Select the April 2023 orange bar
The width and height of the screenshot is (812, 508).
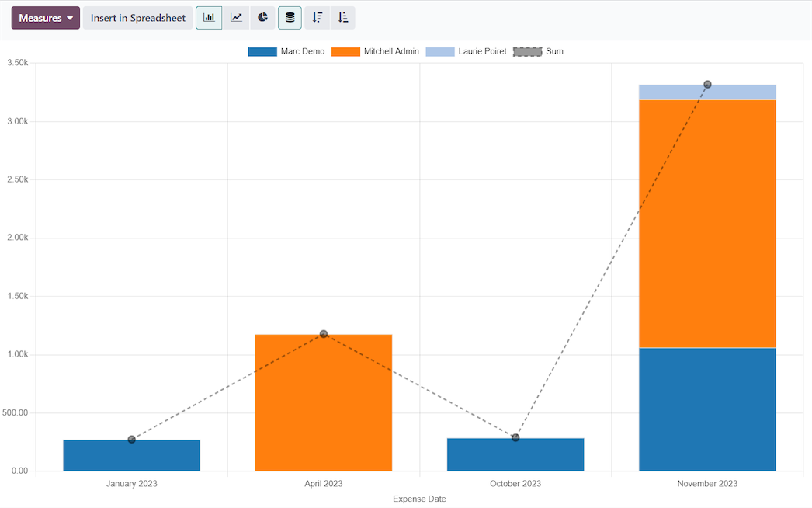click(x=323, y=404)
